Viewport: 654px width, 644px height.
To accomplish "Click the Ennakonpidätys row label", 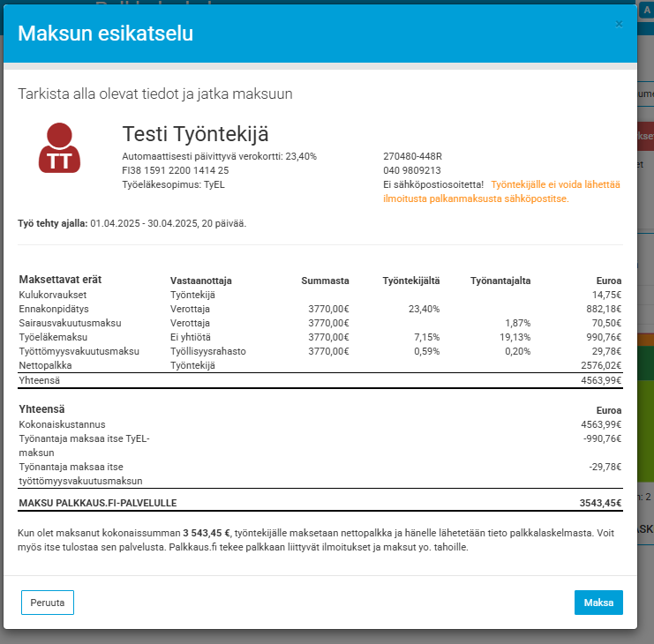I will coord(54,309).
